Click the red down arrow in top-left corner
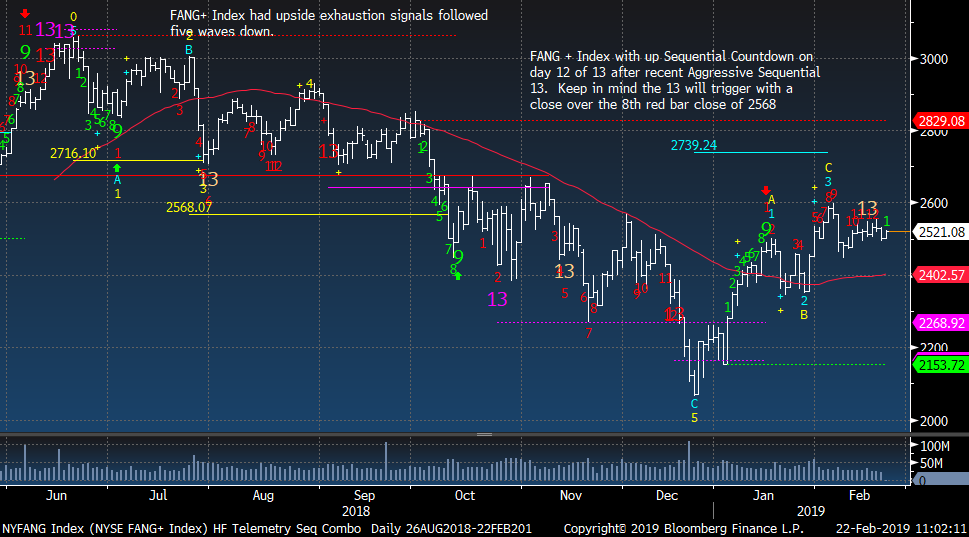Image resolution: width=969 pixels, height=537 pixels. tap(25, 13)
